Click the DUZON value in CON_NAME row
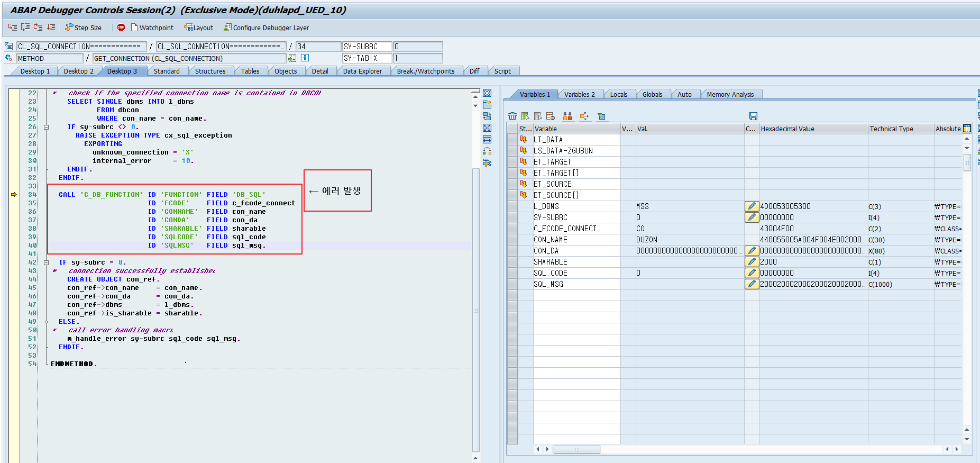Viewport: 980px width, 463px height. [647, 239]
